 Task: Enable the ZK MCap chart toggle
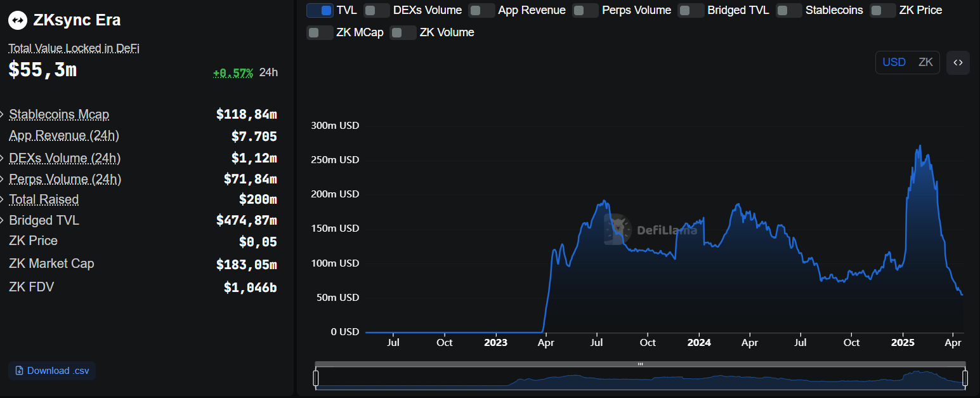(320, 32)
